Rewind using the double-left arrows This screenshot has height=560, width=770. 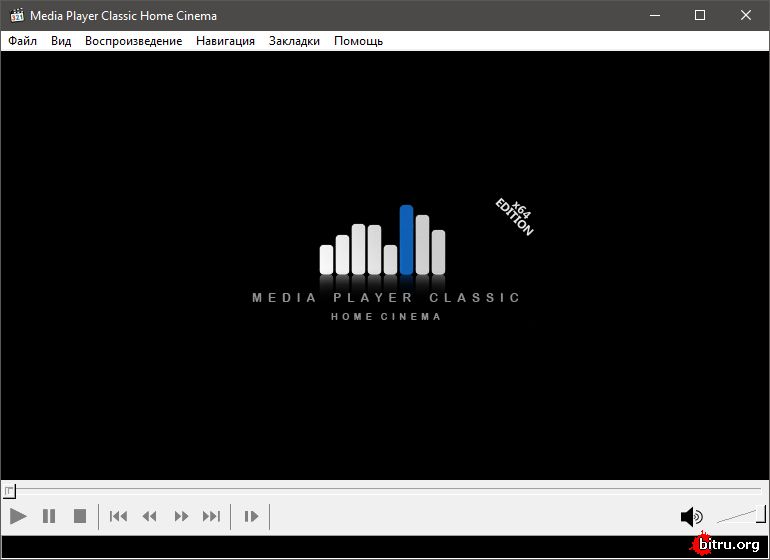149,516
